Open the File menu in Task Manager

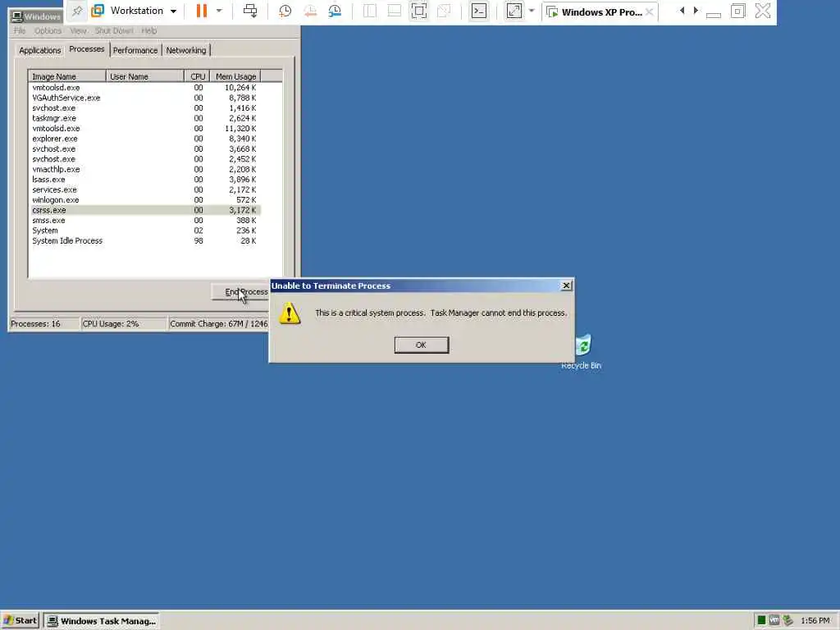[20, 31]
